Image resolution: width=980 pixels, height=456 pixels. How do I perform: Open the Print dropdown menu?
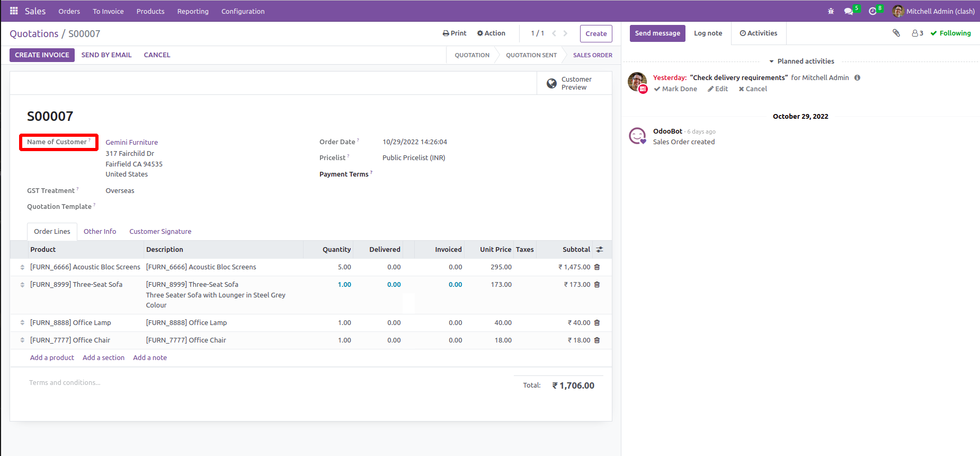(x=455, y=33)
